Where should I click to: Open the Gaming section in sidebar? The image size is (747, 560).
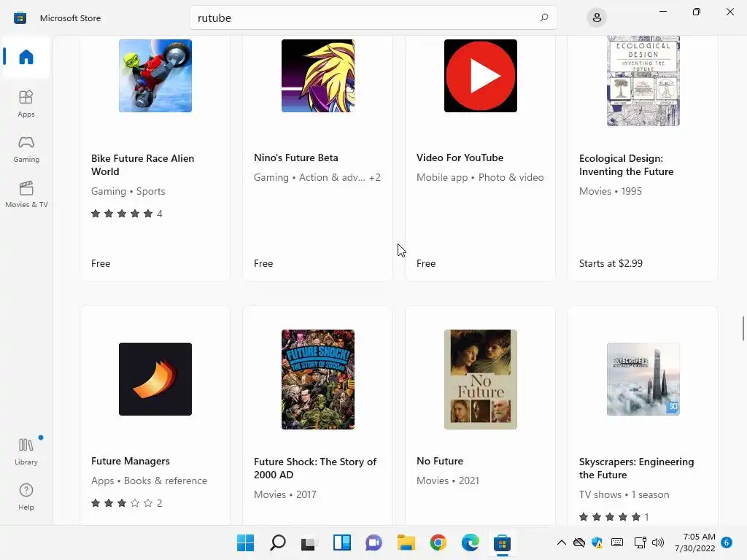coord(26,149)
